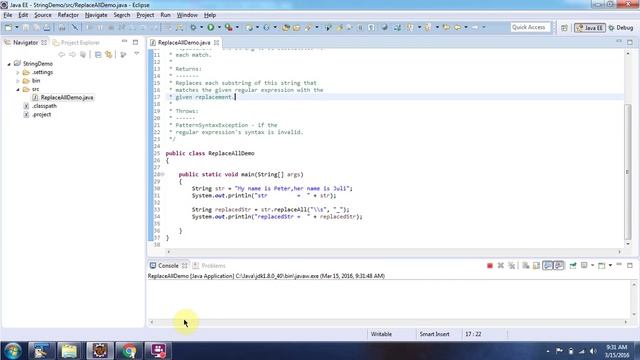
Task: Click the editor vertical scrollbar
Action: pos(628,172)
